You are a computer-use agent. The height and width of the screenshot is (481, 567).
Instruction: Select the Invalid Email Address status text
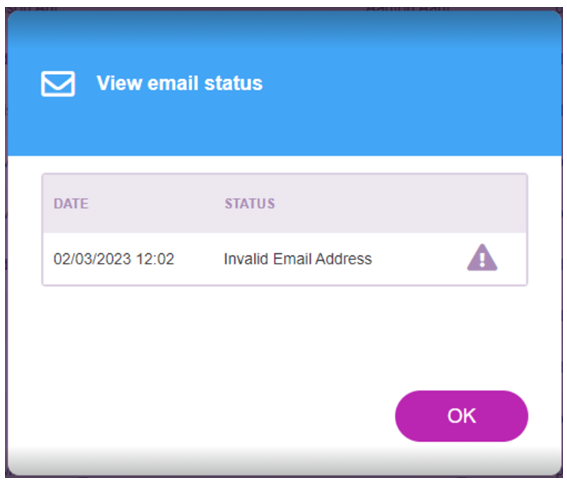coord(298,259)
